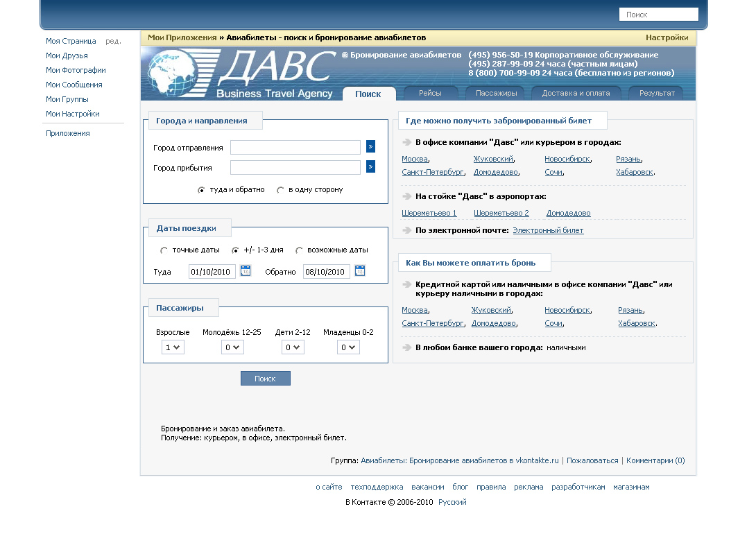
Task: Click arrow icon before 'В любом банке вашего города'
Action: [x=406, y=347]
